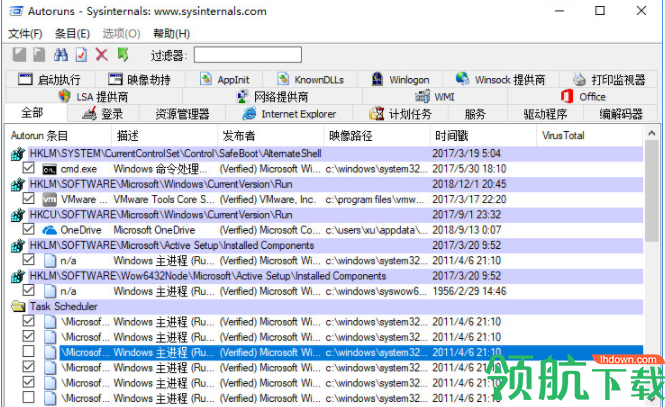Click Autoruns app icon in title bar
Image resolution: width=665 pixels, height=407 pixels.
(16, 11)
